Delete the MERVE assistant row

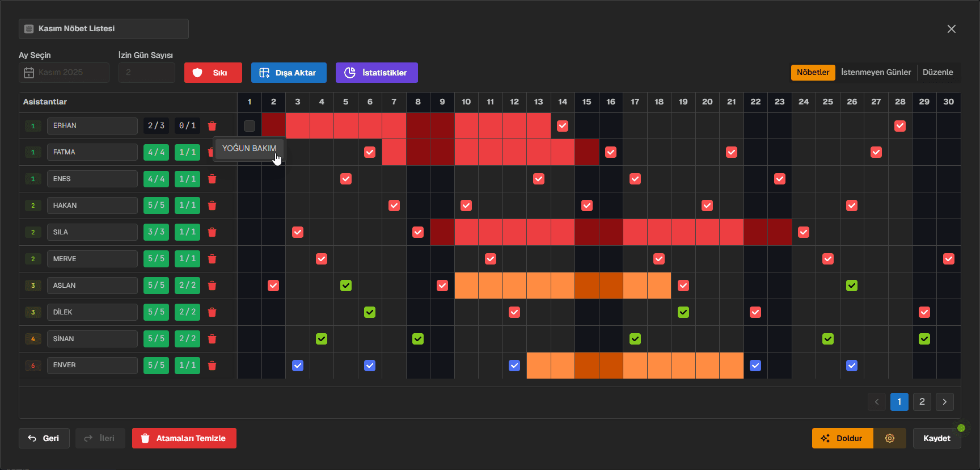[212, 259]
